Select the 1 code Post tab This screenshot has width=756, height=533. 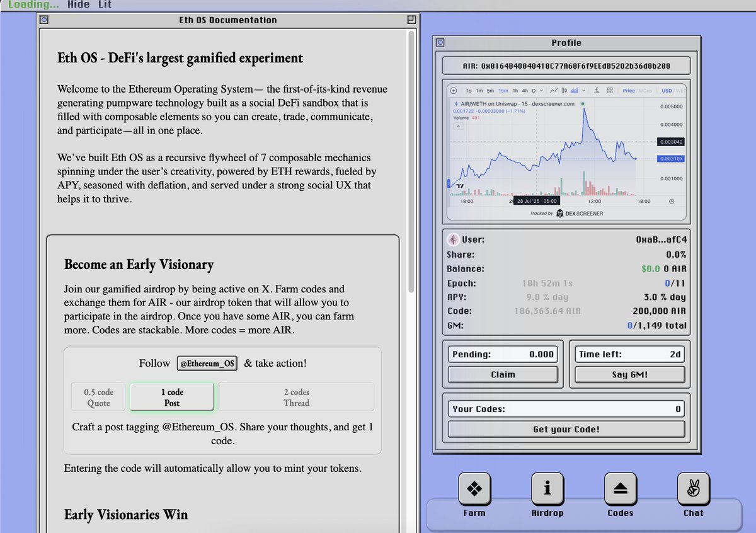172,398
